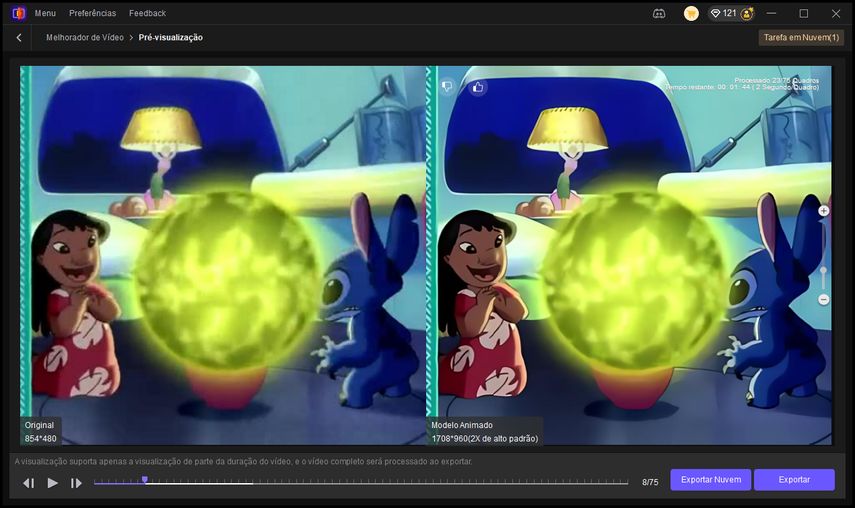Click the Tempo restante status text

pyautogui.click(x=742, y=87)
